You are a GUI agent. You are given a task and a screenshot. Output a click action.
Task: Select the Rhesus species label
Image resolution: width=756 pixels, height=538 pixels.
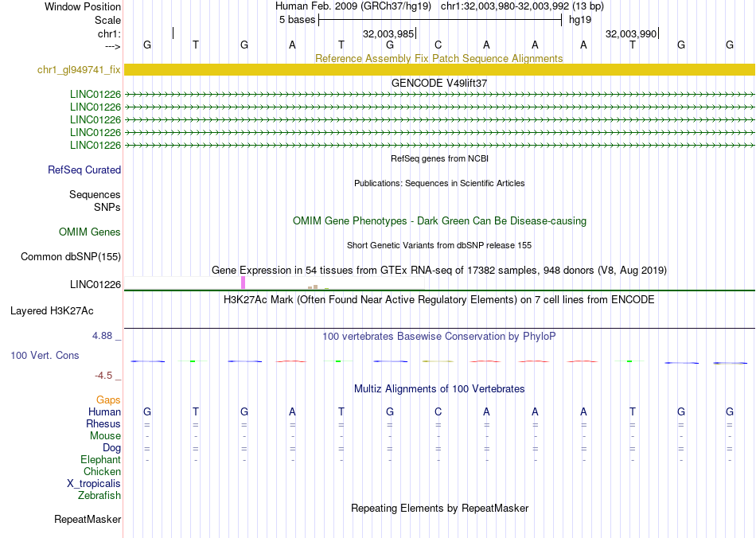pos(103,423)
